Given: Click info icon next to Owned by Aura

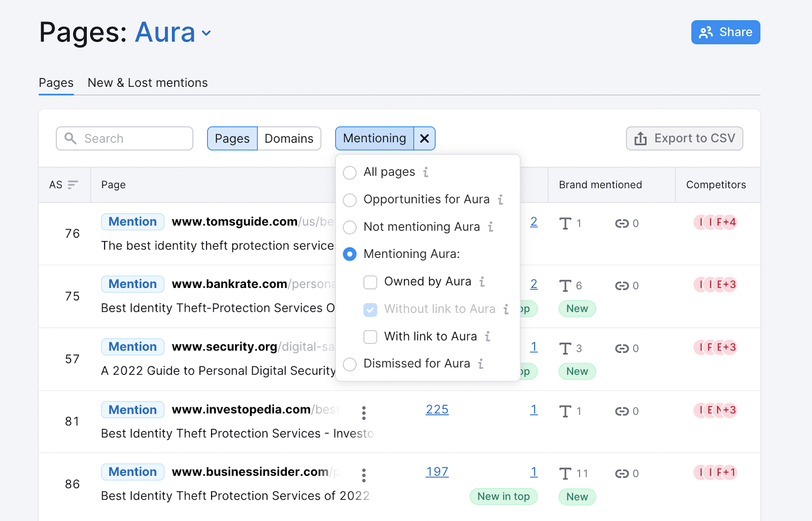Looking at the screenshot, I should coord(482,281).
